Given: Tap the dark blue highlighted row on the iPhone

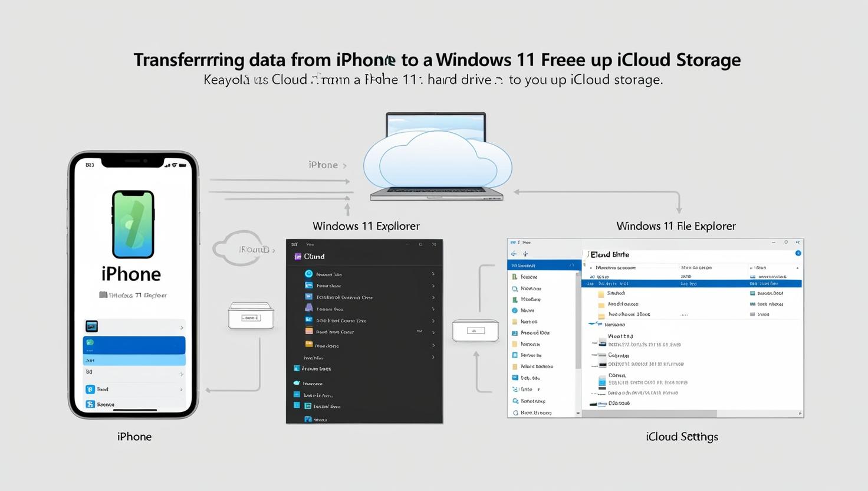Looking at the screenshot, I should pyautogui.click(x=134, y=345).
